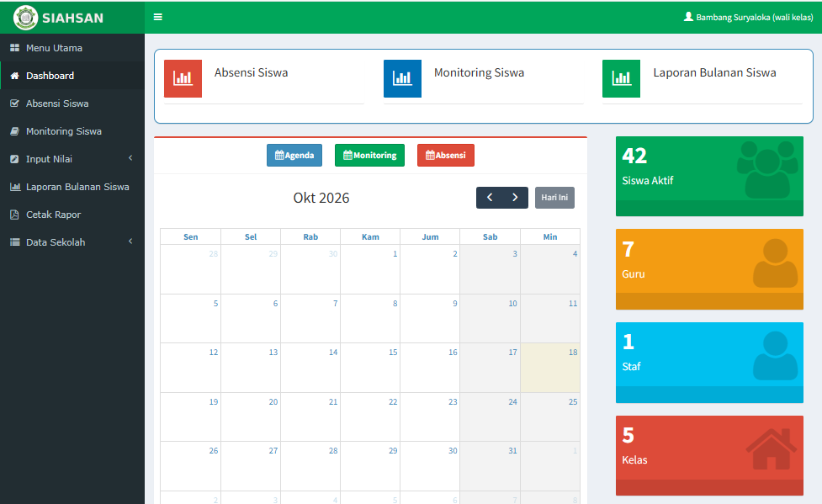Click the house icon on the Kelas card
This screenshot has height=504, width=822.
coord(772,449)
